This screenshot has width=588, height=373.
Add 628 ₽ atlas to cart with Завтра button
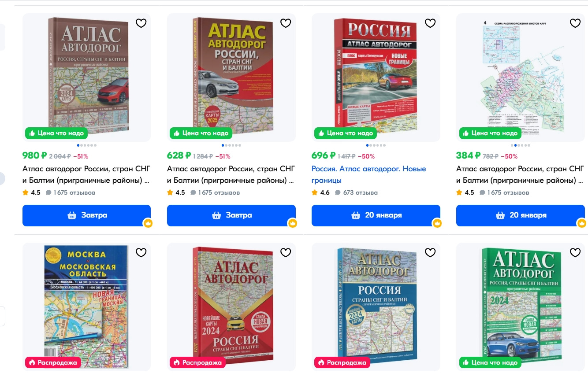pyautogui.click(x=231, y=215)
